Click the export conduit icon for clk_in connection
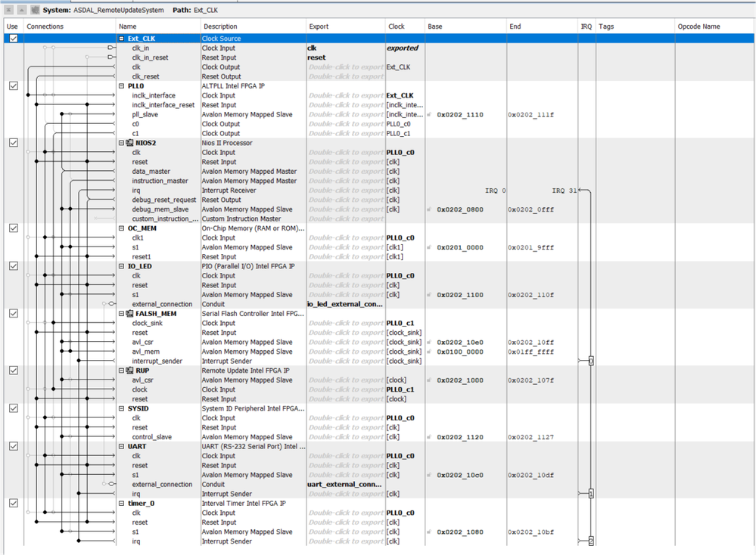756x555 pixels. (x=111, y=48)
